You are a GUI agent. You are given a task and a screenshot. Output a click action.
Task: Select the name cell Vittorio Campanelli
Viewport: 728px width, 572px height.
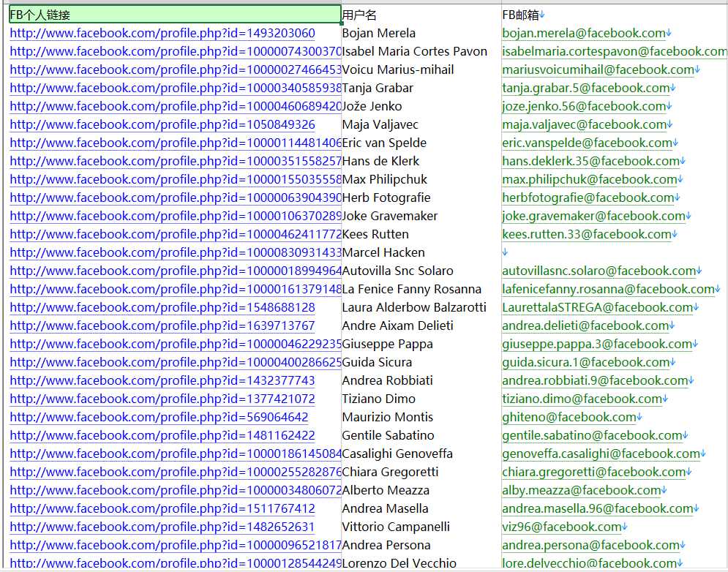[396, 527]
